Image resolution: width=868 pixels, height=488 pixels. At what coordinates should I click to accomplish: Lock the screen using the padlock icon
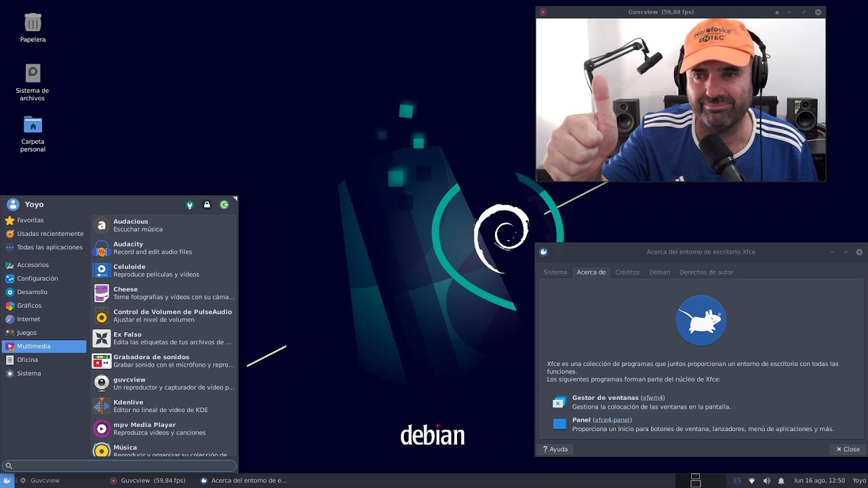(207, 205)
